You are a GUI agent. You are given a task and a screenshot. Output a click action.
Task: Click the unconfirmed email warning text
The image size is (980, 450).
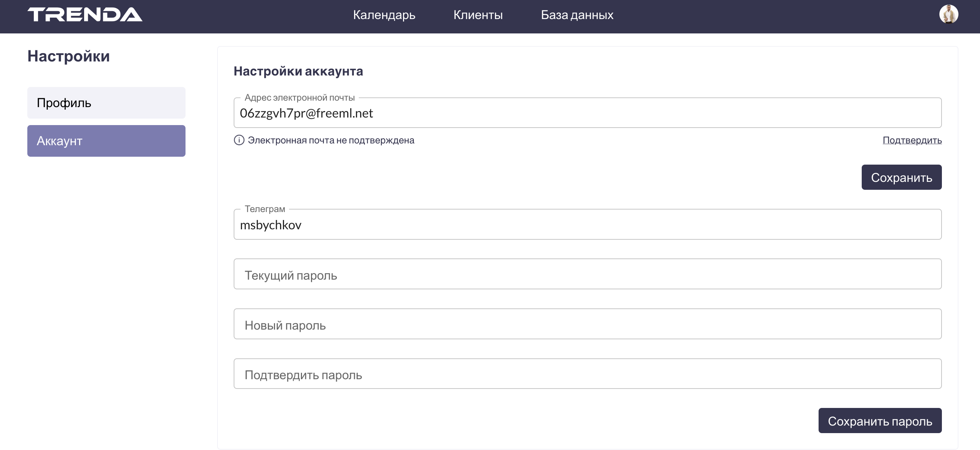[331, 141]
